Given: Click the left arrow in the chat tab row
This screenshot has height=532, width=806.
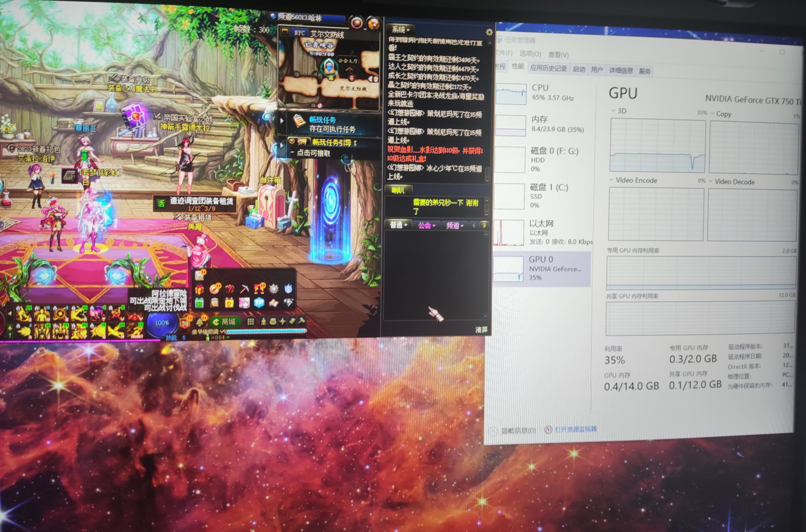Looking at the screenshot, I should [x=474, y=226].
